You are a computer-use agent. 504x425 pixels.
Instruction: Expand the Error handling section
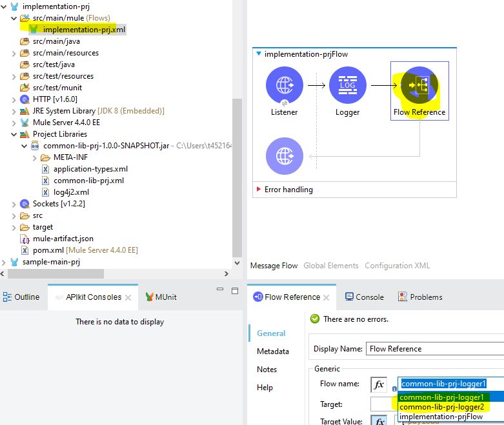click(258, 189)
